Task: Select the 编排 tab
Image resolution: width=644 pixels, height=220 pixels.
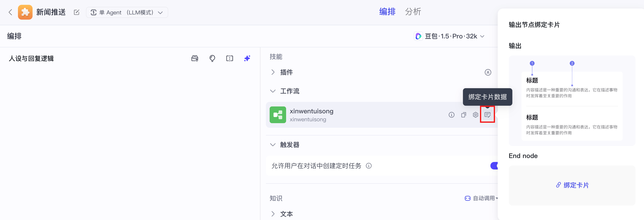Action: 387,11
